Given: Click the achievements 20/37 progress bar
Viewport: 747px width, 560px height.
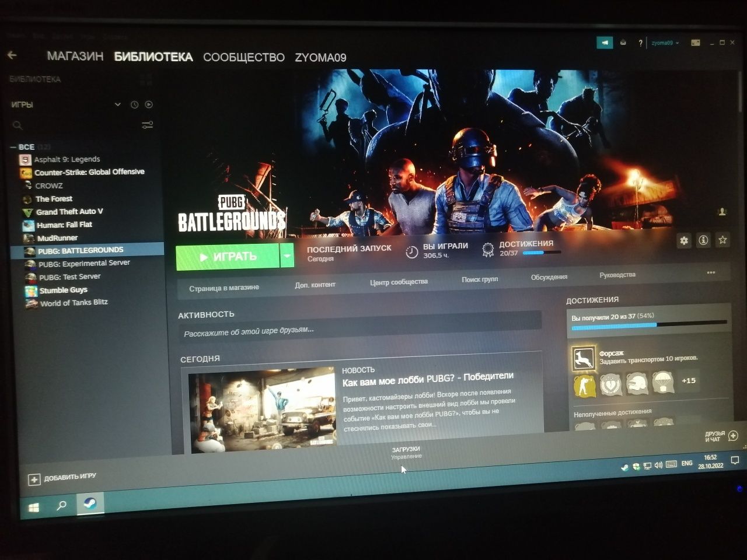Looking at the screenshot, I should (x=542, y=253).
